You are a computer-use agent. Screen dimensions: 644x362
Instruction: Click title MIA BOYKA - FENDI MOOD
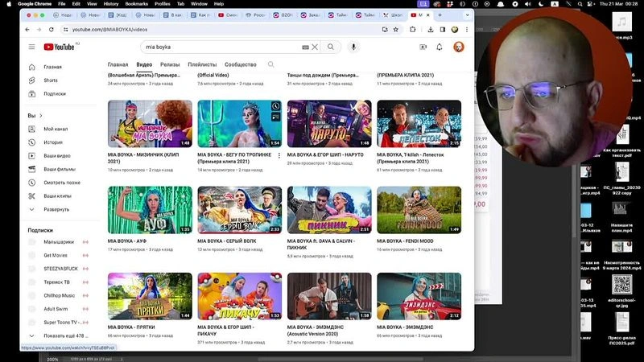point(405,241)
